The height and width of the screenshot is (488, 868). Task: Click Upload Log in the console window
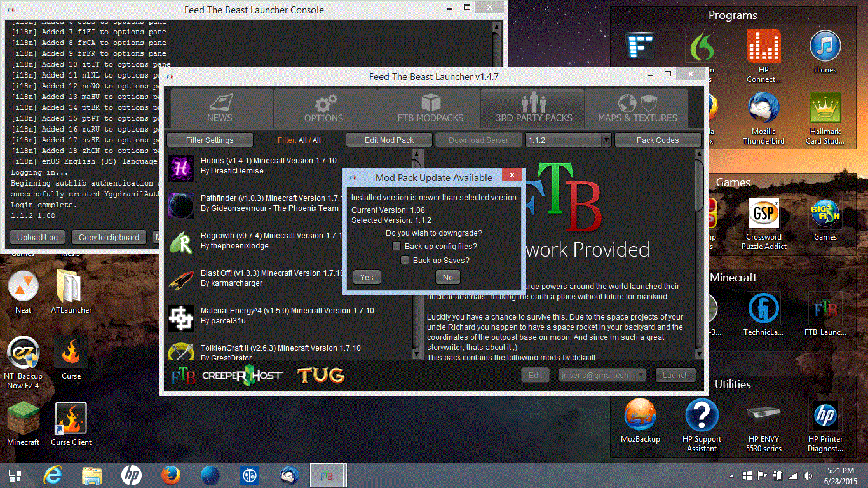[37, 237]
